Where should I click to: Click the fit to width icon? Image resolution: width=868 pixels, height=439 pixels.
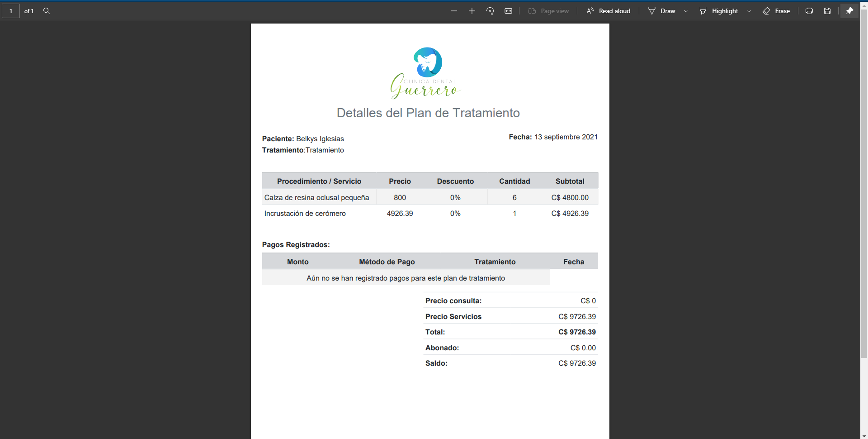click(x=509, y=11)
